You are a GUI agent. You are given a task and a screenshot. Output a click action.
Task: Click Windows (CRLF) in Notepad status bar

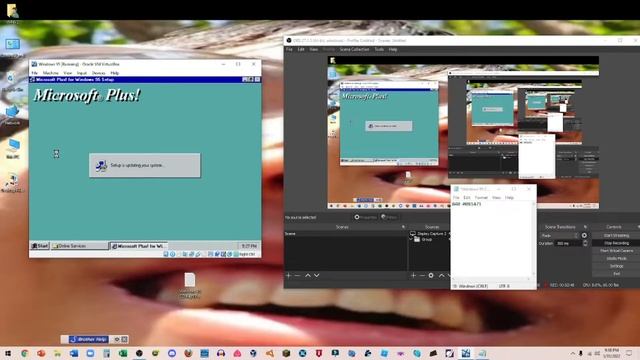point(473,286)
